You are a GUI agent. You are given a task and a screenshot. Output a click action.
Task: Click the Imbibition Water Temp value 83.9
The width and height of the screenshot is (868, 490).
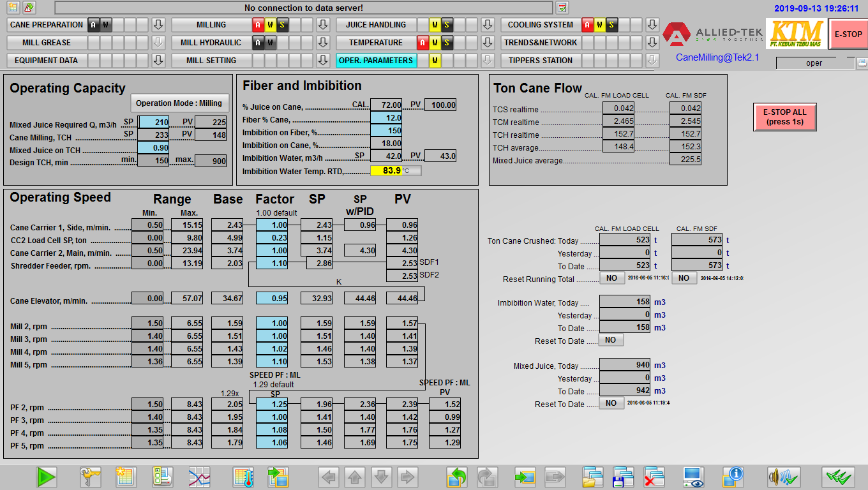[x=386, y=170]
